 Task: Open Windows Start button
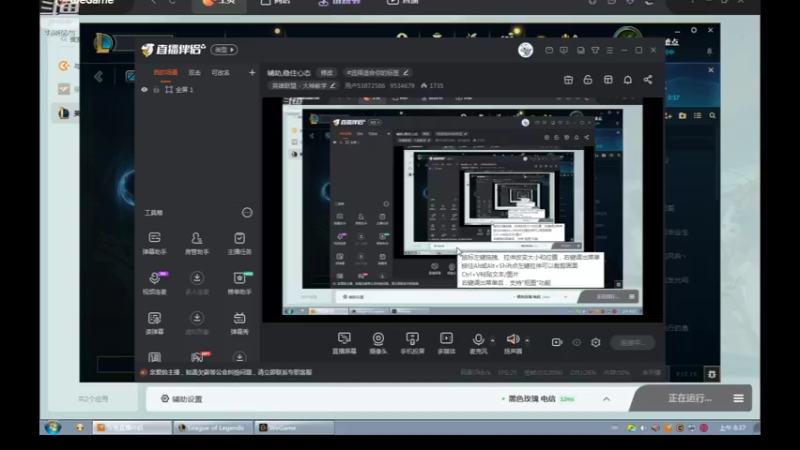tap(53, 428)
